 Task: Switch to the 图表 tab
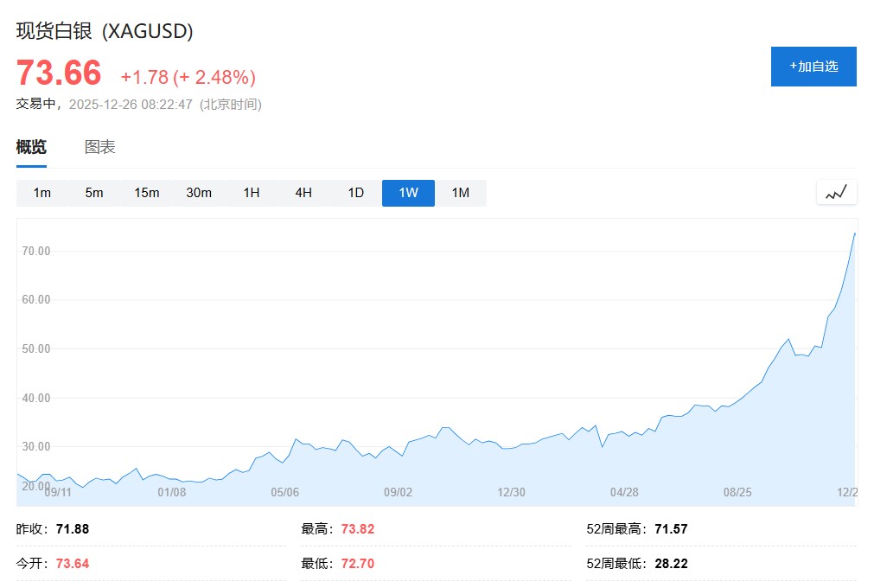coord(100,147)
